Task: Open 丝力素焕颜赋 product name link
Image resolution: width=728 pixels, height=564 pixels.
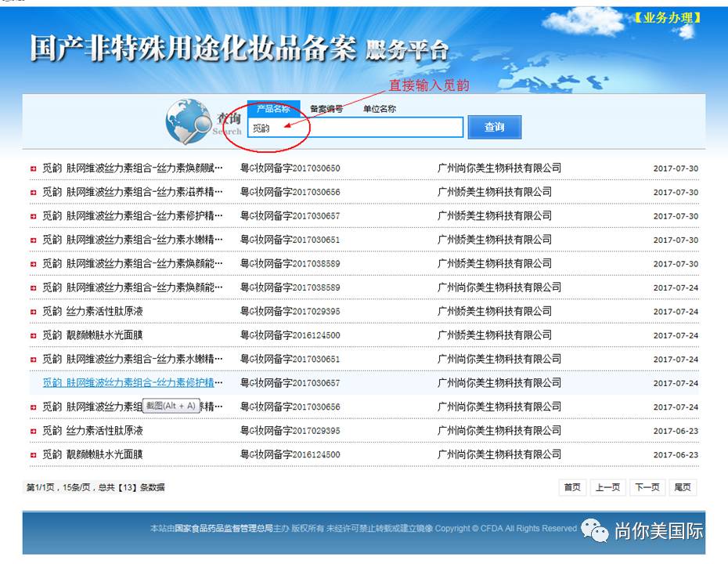Action: (x=132, y=168)
